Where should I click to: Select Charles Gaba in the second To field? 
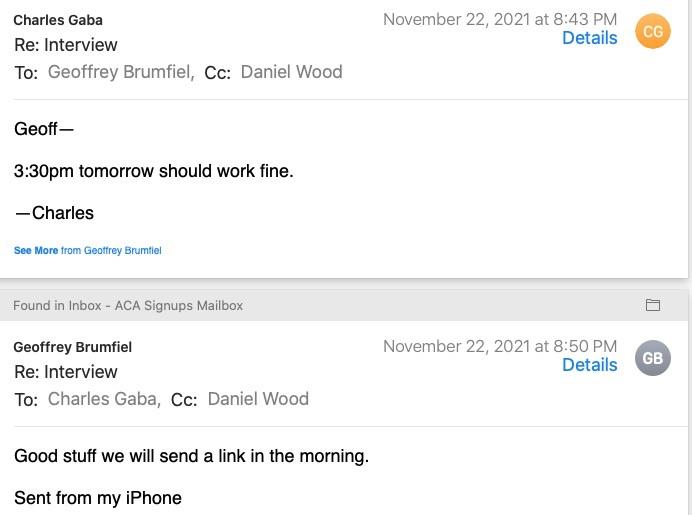(102, 399)
